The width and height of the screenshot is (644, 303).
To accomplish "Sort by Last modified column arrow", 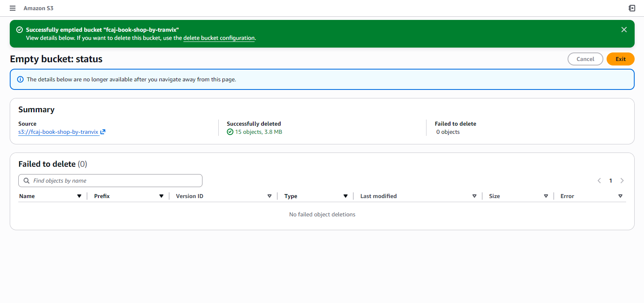I will coord(474,196).
